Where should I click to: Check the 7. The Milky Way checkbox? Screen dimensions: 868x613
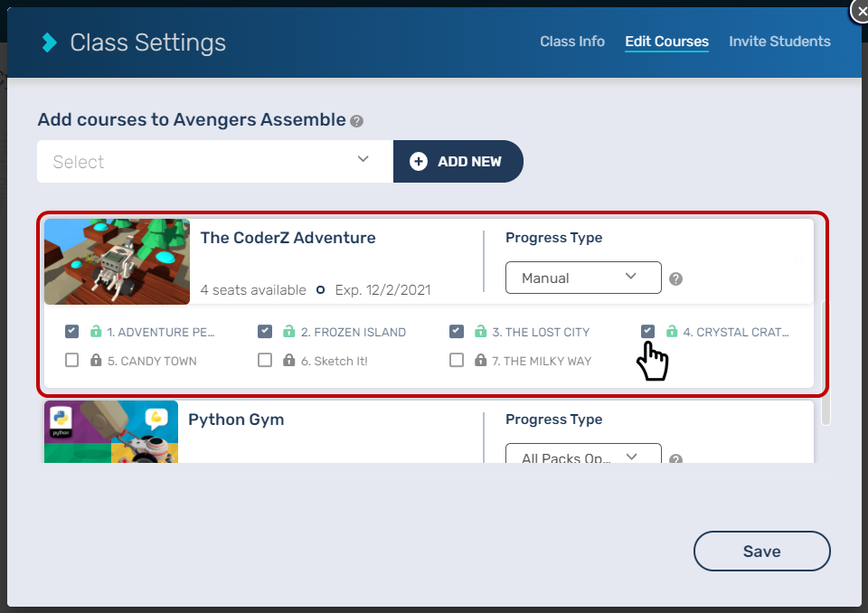point(457,360)
